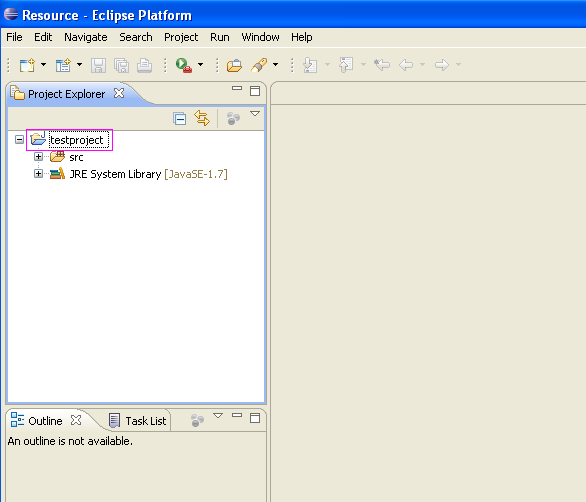Image resolution: width=586 pixels, height=502 pixels.
Task: Open the Navigate menu
Action: (x=86, y=37)
